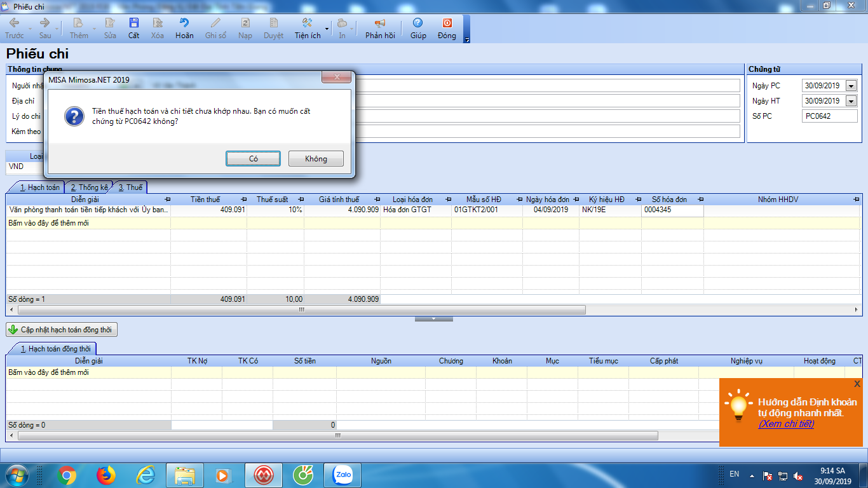Click the Cất save icon in toolbar
Image resolution: width=868 pixels, height=488 pixels.
133,24
